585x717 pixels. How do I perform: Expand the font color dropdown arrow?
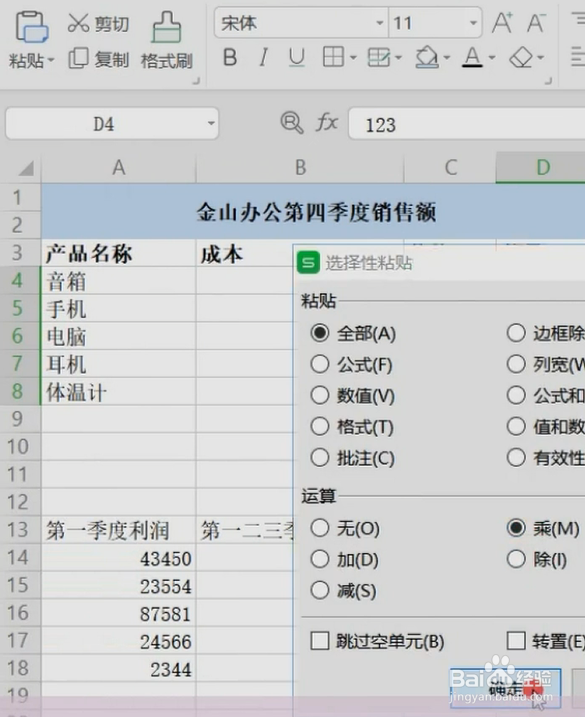click(492, 58)
